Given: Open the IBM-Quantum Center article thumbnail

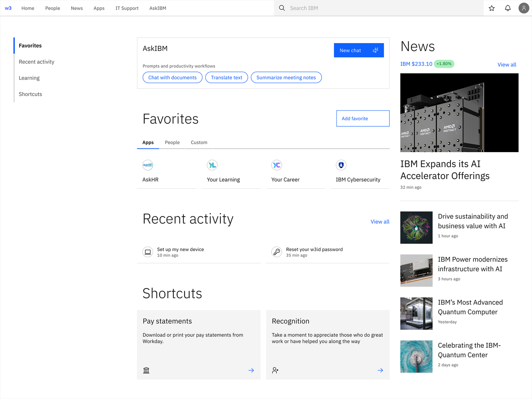Looking at the screenshot, I should pyautogui.click(x=416, y=357).
